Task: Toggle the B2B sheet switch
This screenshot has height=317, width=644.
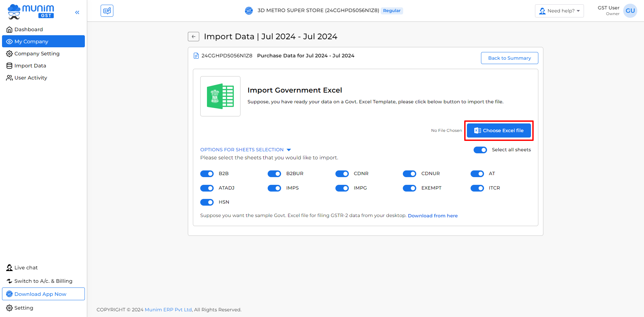Action: (x=207, y=174)
